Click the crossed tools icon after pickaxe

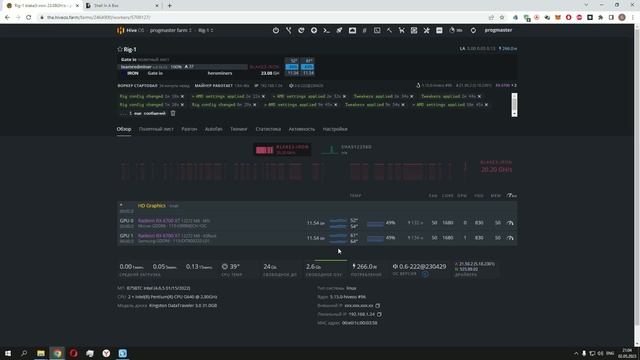click(x=402, y=30)
